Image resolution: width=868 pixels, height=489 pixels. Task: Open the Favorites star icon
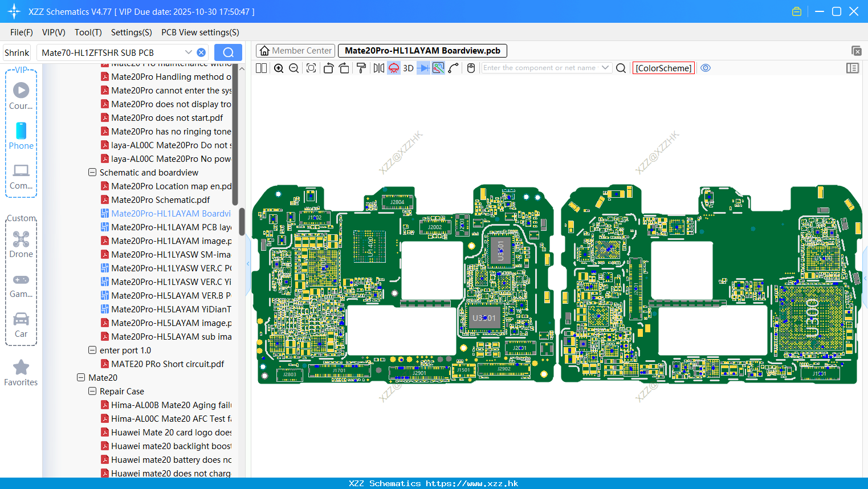coord(21,367)
